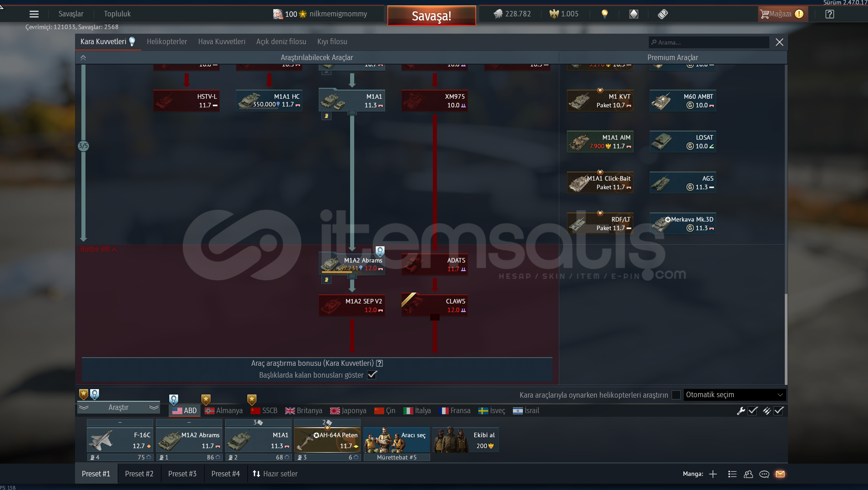The image size is (868, 490).
Task: Open Hazır setler presets
Action: 275,474
